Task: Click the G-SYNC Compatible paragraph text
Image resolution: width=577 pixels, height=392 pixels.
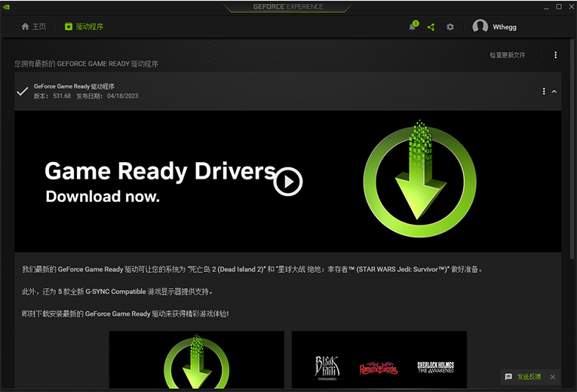Action: [x=118, y=292]
